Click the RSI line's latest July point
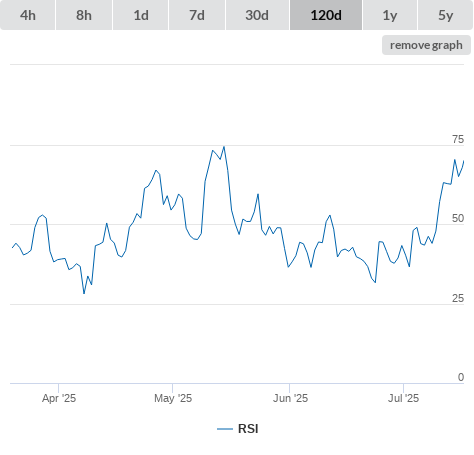The image size is (474, 455). point(464,161)
